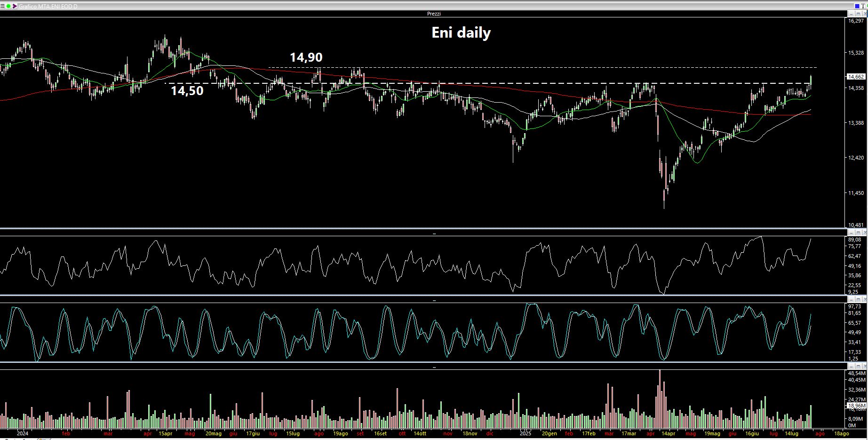868x440 pixels.
Task: Click the '15,328' price axis value
Action: (x=856, y=53)
